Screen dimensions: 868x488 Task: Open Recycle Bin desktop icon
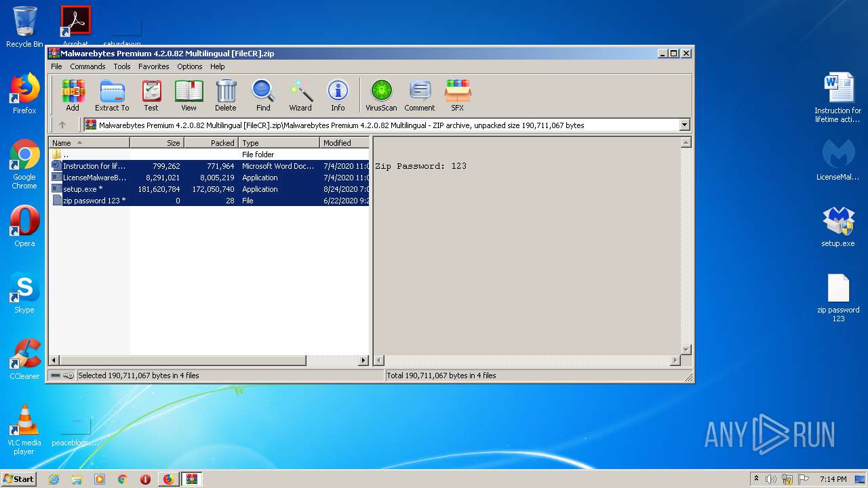click(x=24, y=27)
